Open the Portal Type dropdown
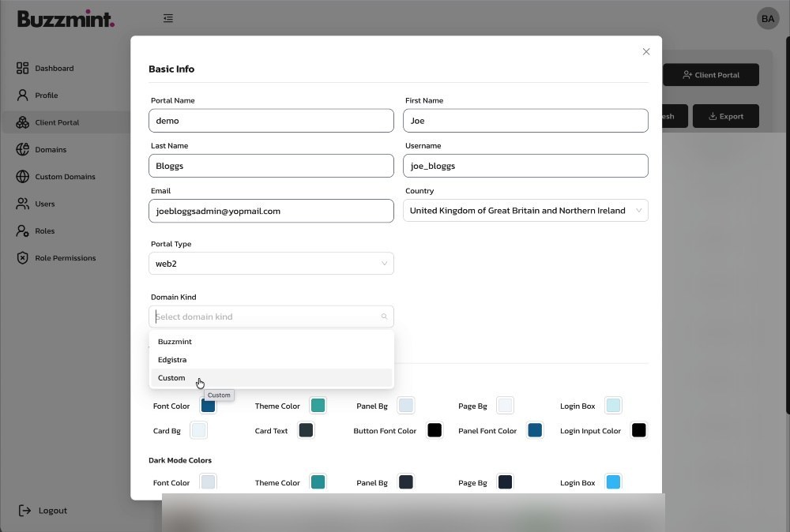790x532 pixels. pos(271,263)
